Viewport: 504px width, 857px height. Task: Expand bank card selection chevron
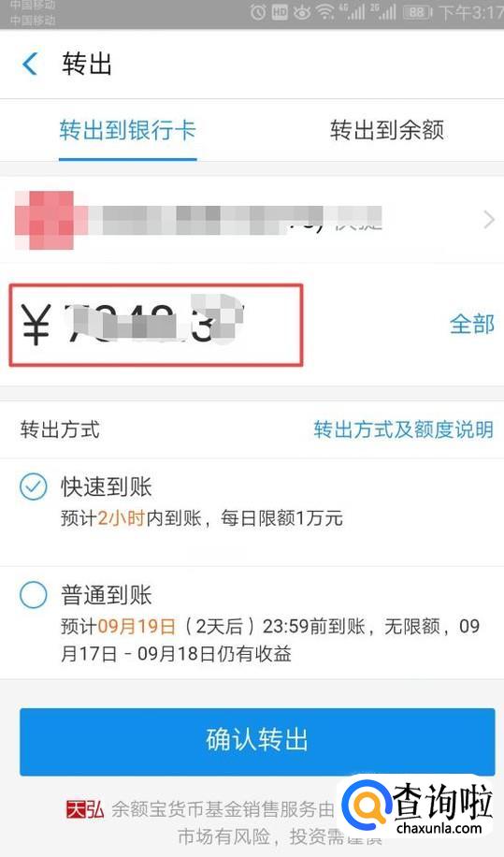(x=489, y=220)
